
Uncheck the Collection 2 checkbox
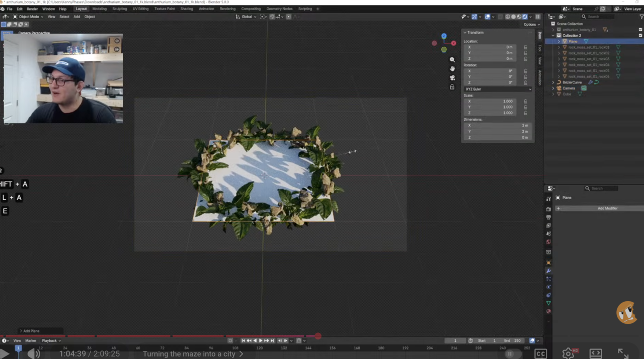(x=640, y=35)
